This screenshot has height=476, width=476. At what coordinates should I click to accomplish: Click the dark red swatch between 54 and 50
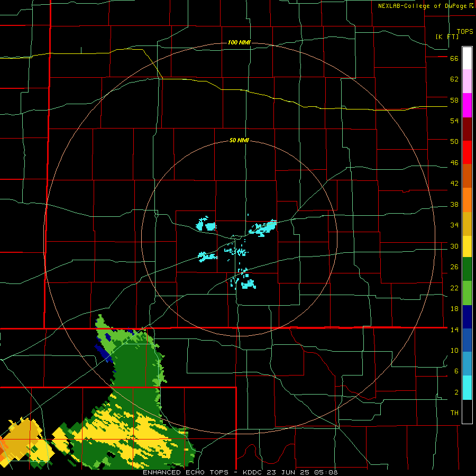467,129
